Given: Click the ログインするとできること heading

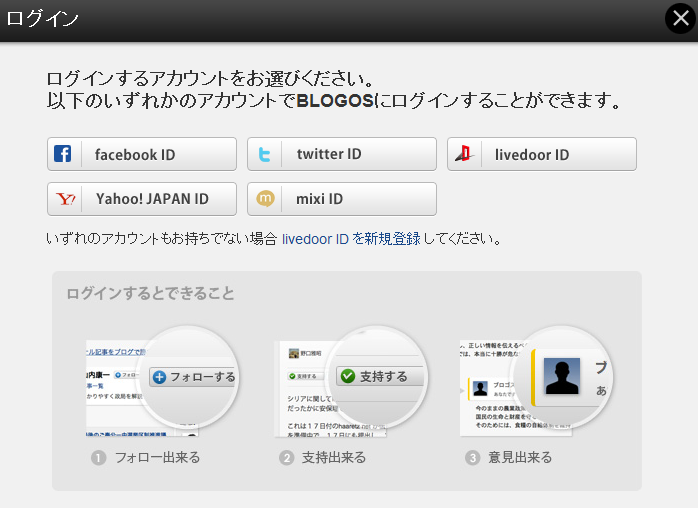Looking at the screenshot, I should click(150, 294).
